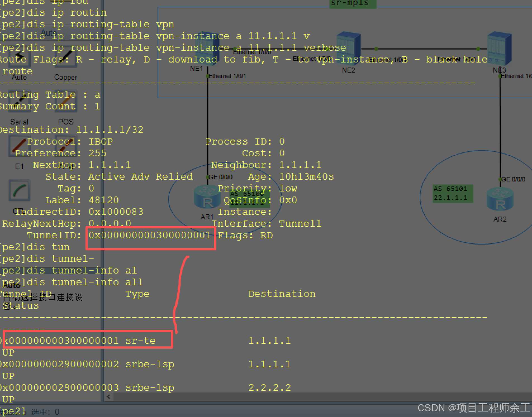Viewport: 532px width, 417px height.
Task: Click the AS 65101 22.1.1.1 green note
Action: pyautogui.click(x=453, y=193)
